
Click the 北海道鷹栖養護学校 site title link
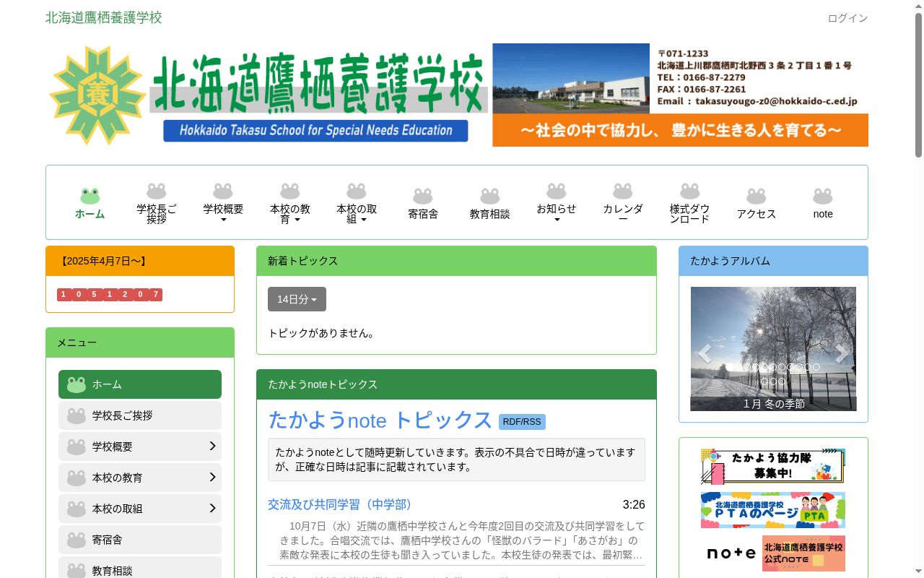(x=104, y=17)
